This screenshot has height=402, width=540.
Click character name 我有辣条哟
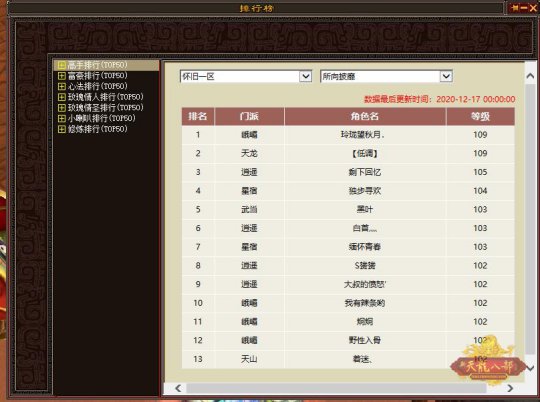click(365, 303)
